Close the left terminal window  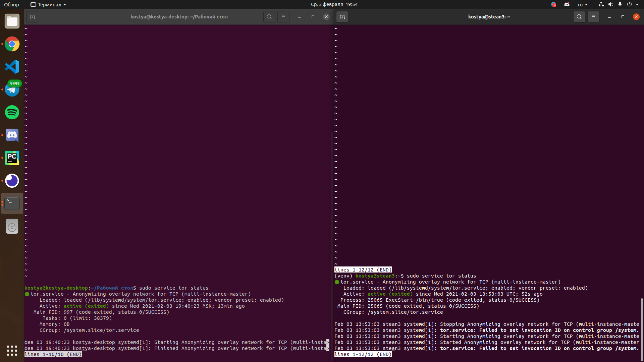tap(326, 17)
